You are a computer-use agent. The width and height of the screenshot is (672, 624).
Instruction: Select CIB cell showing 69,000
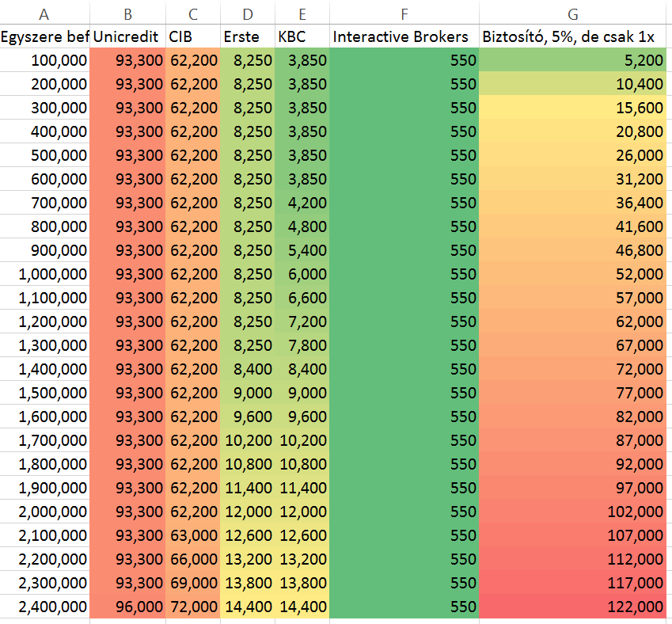[x=193, y=583]
